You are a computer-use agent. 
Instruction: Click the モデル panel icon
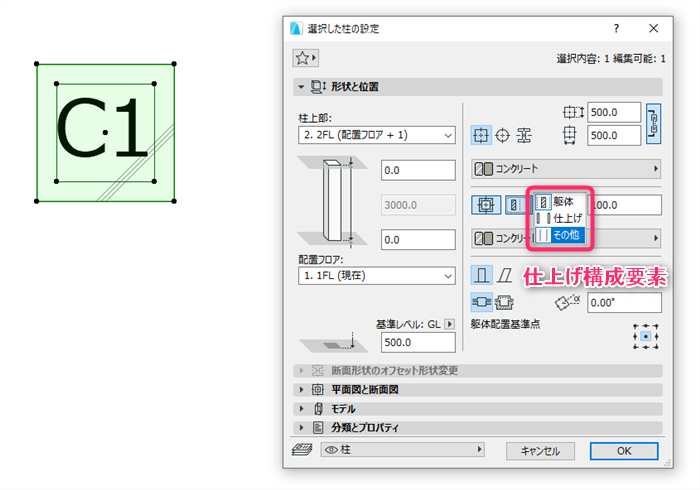(318, 409)
